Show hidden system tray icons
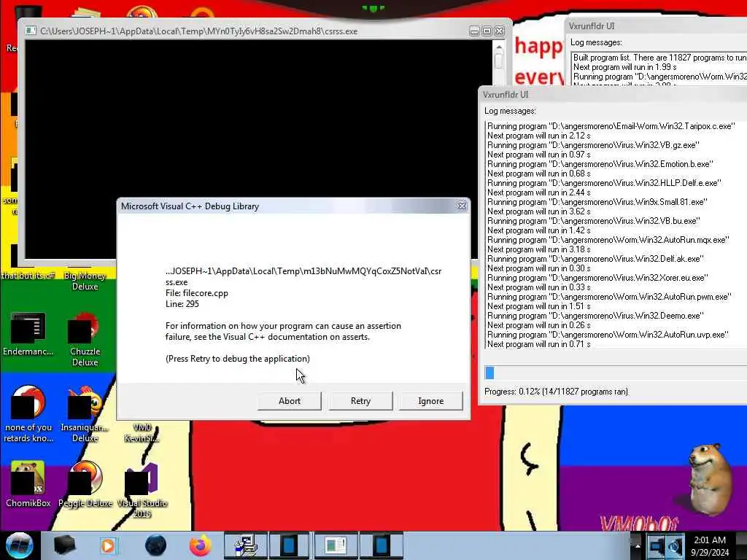Viewport: 747px width, 560px height. (638, 545)
